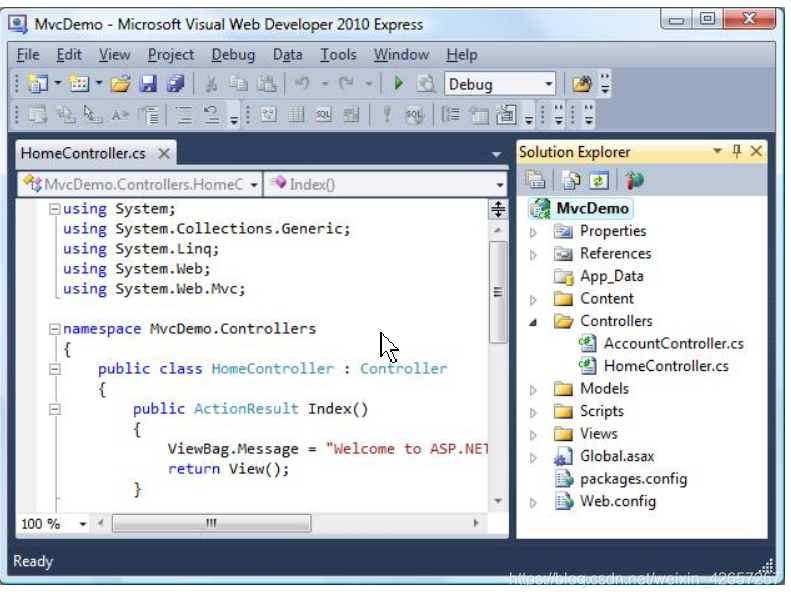Expand the Properties node in Solution Explorer
The height and width of the screenshot is (598, 791).
click(533, 232)
